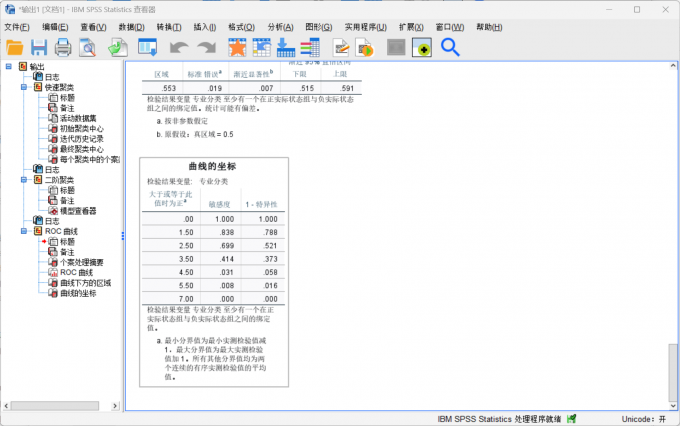Collapse the 输出 root node
Screen dimensions: 680x426
point(9,66)
